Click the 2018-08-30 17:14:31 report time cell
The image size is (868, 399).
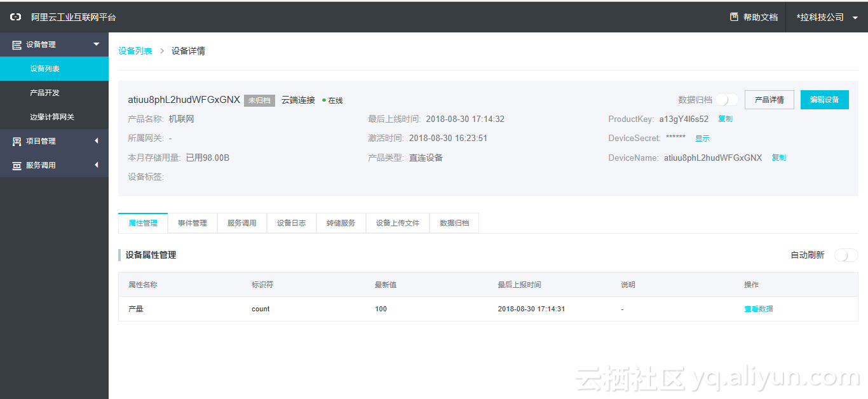pyautogui.click(x=532, y=309)
